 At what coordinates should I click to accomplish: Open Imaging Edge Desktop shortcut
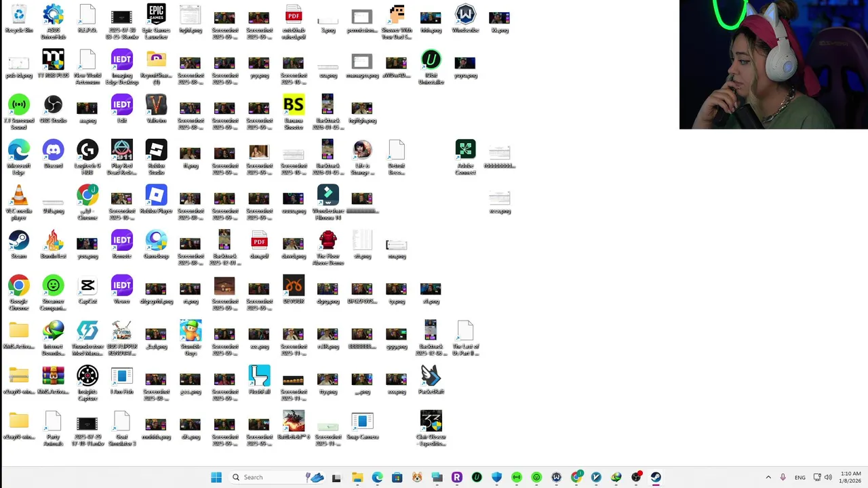click(x=121, y=67)
